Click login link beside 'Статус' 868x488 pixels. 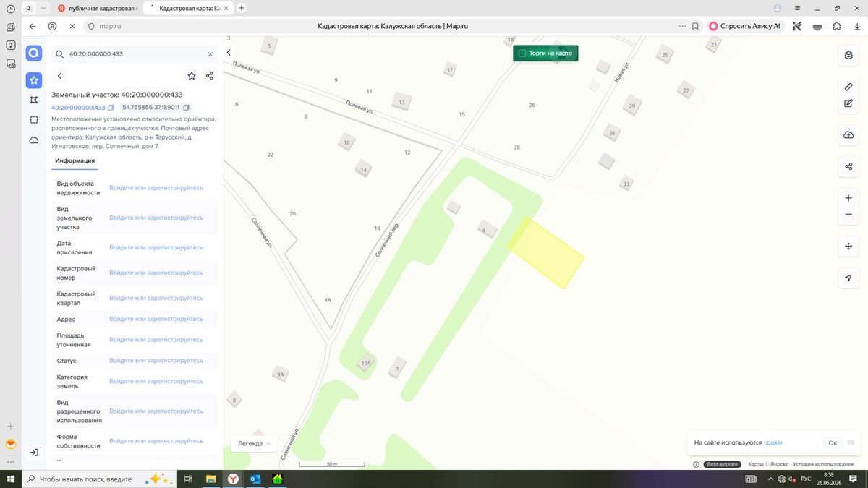coord(156,361)
